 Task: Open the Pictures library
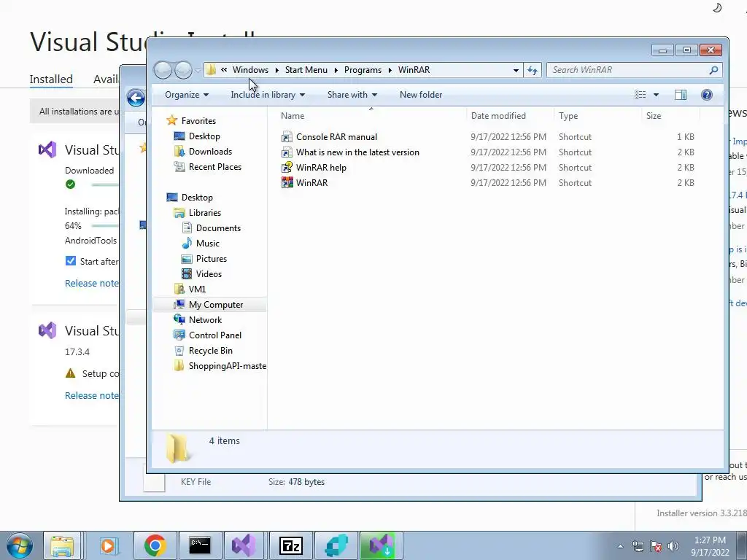click(211, 259)
